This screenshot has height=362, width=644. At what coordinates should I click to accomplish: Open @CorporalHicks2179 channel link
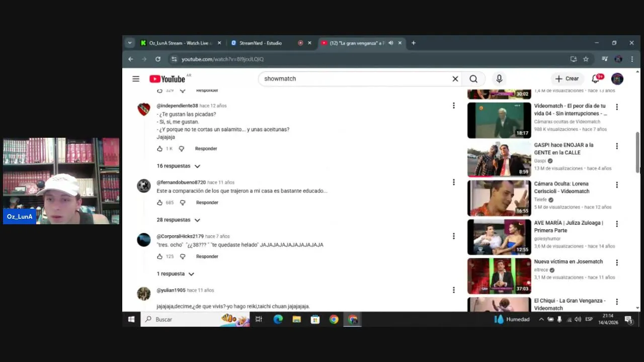[180, 236]
